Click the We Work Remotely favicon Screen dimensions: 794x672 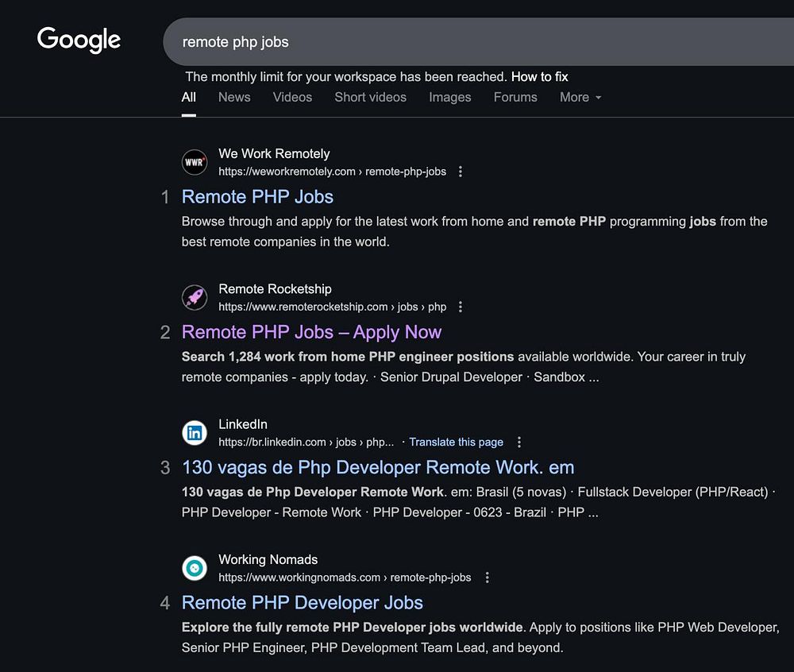(x=195, y=163)
